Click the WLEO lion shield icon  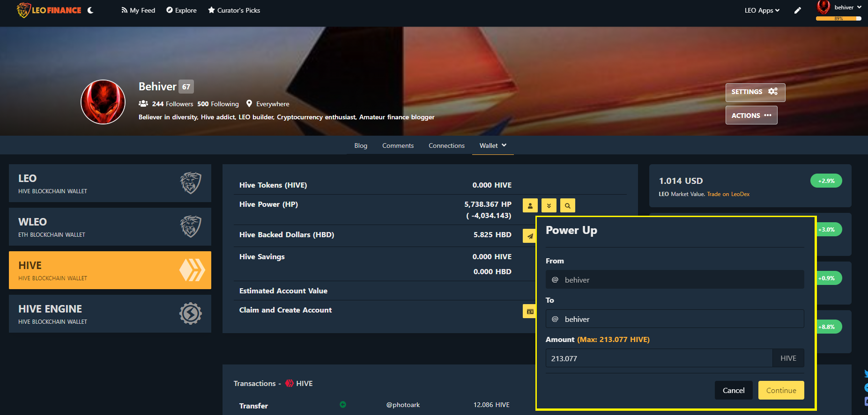[191, 226]
